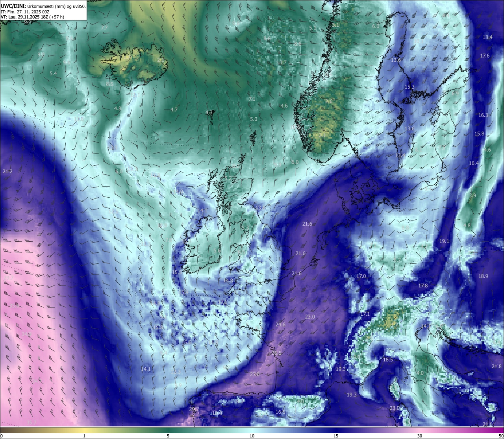Click the color scale tick label 30
This screenshot has height=439, width=504.
point(420,436)
